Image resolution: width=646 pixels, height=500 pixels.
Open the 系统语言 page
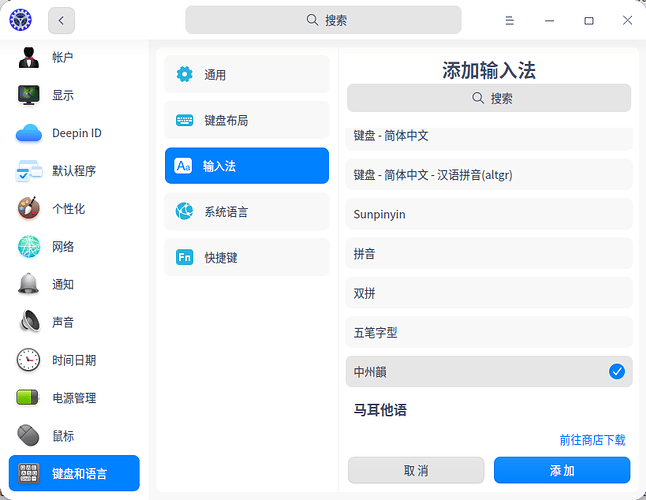pos(247,211)
